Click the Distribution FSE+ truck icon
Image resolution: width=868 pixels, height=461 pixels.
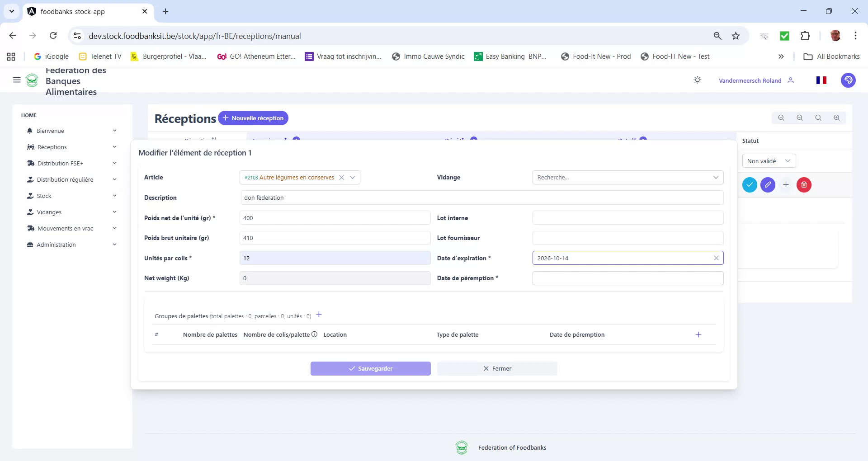click(x=30, y=163)
